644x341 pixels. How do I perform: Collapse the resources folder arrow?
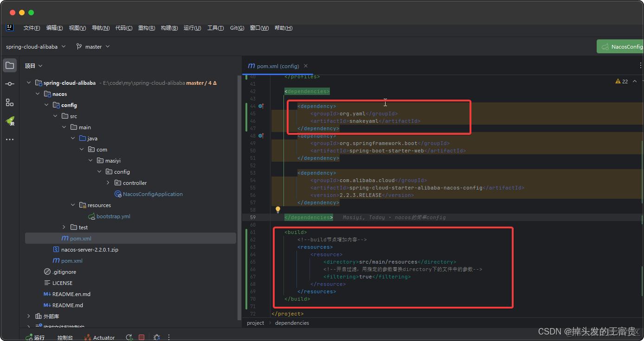73,205
